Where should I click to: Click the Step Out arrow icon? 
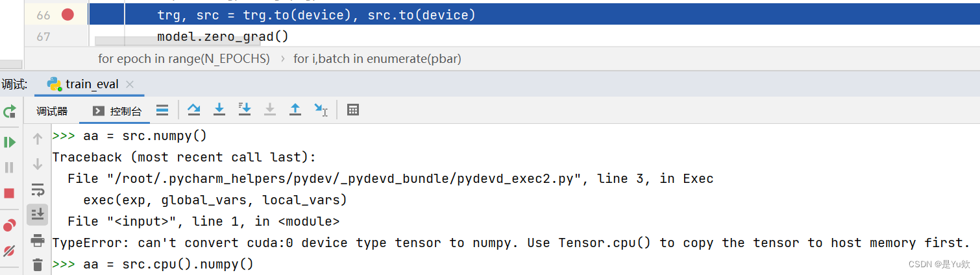pos(295,110)
